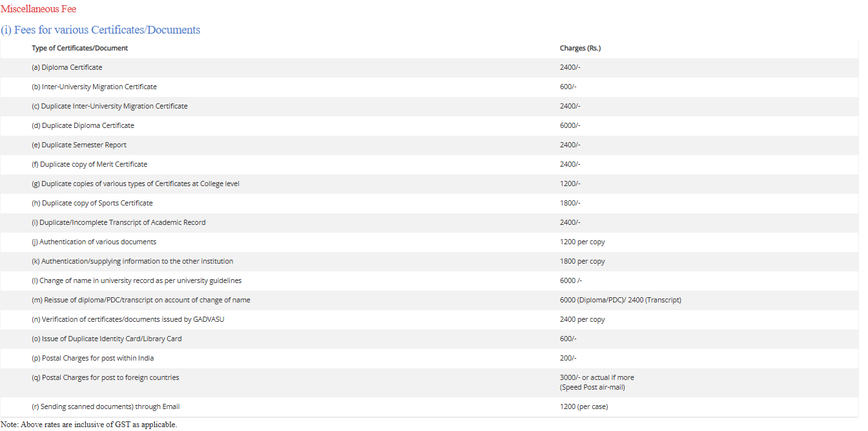Screen dimensions: 868x431
Task: Click the GST note below the table
Action: click(x=88, y=425)
